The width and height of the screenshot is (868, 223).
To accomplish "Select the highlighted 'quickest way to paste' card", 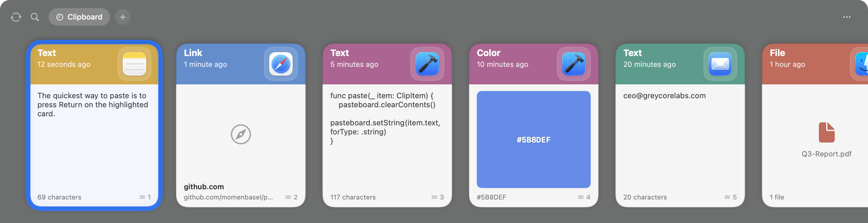I will pyautogui.click(x=94, y=125).
